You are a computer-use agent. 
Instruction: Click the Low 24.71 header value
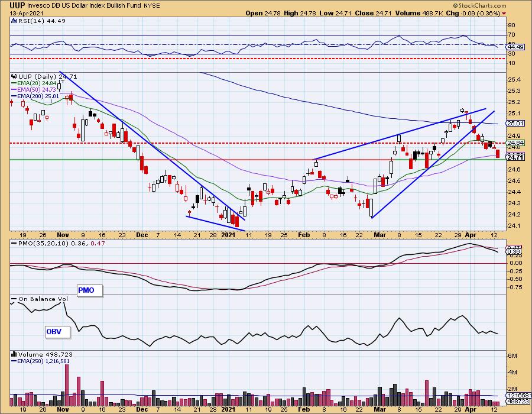click(x=336, y=13)
